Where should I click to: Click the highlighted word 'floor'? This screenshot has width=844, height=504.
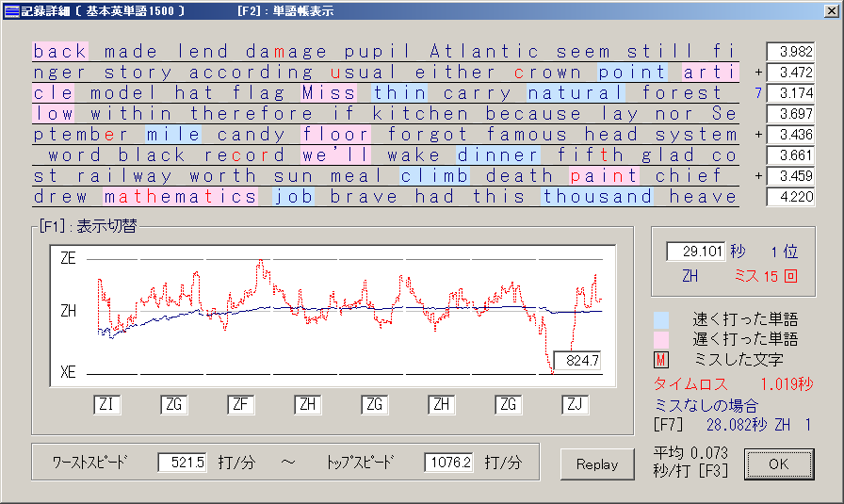(x=335, y=135)
